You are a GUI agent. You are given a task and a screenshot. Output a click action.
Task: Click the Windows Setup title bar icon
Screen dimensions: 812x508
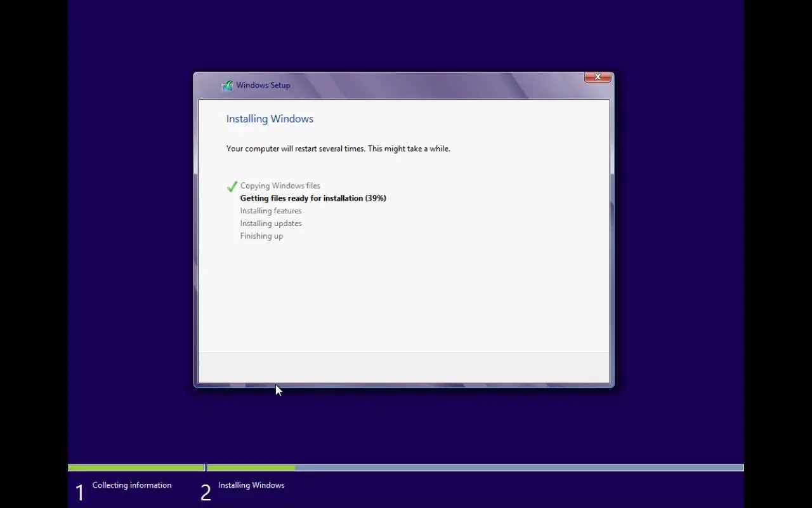click(x=227, y=86)
